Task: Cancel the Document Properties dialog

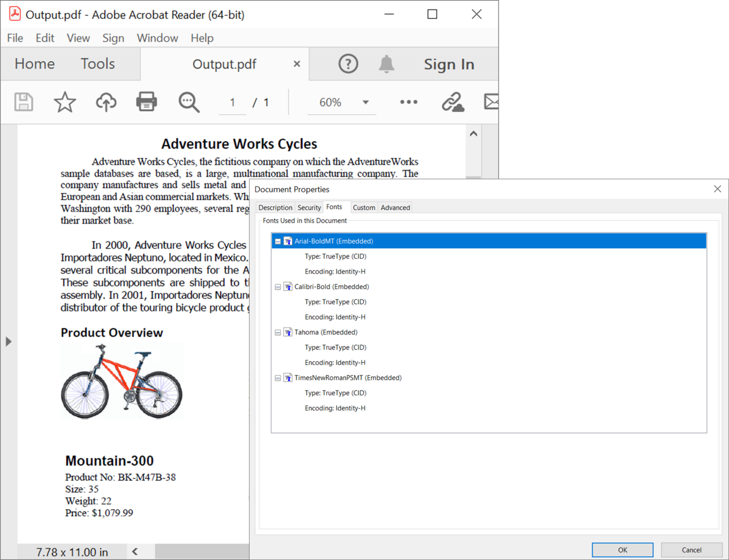Action: tap(691, 550)
